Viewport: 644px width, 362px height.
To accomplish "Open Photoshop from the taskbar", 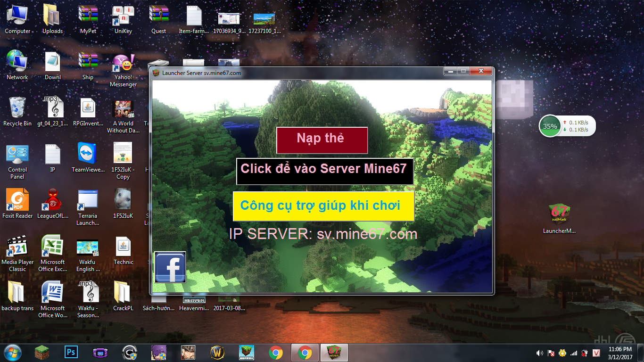I will pos(71,352).
